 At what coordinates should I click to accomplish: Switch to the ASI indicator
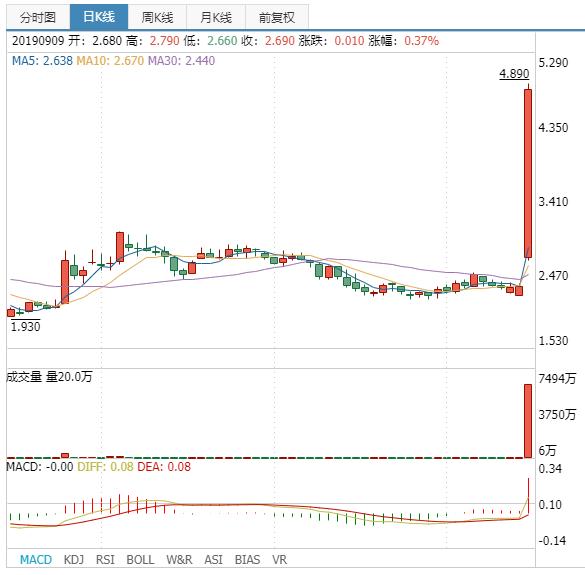pyautogui.click(x=213, y=560)
